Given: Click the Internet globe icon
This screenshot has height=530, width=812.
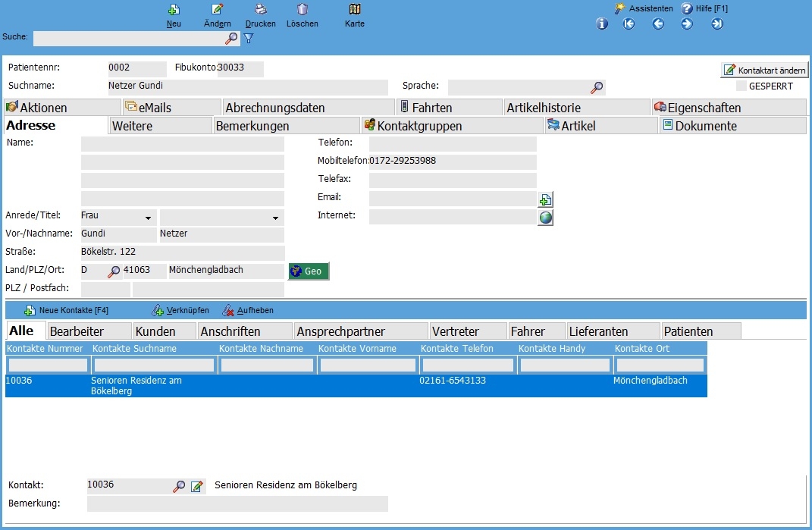Looking at the screenshot, I should click(545, 218).
